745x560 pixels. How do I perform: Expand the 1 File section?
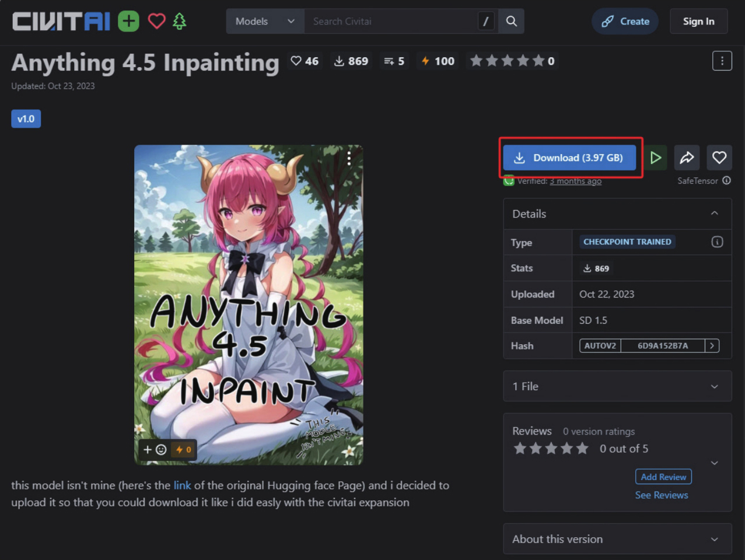pos(617,386)
